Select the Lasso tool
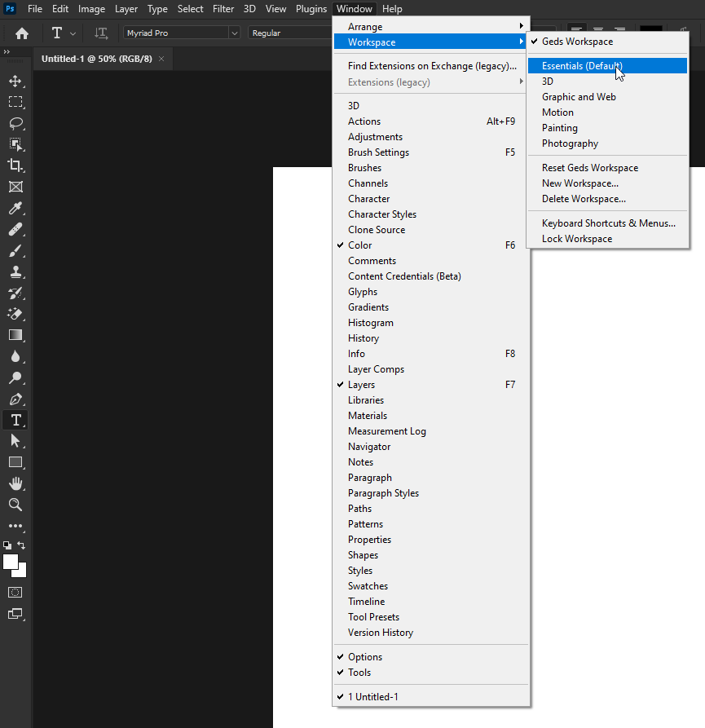The height and width of the screenshot is (728, 705). [x=15, y=123]
